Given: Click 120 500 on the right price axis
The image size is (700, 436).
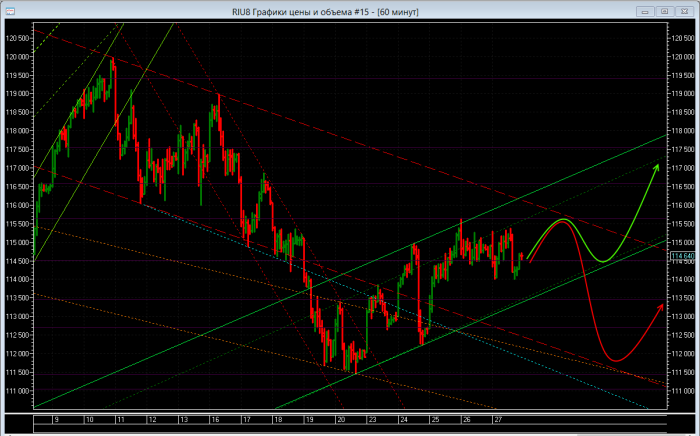Looking at the screenshot, I should (683, 38).
